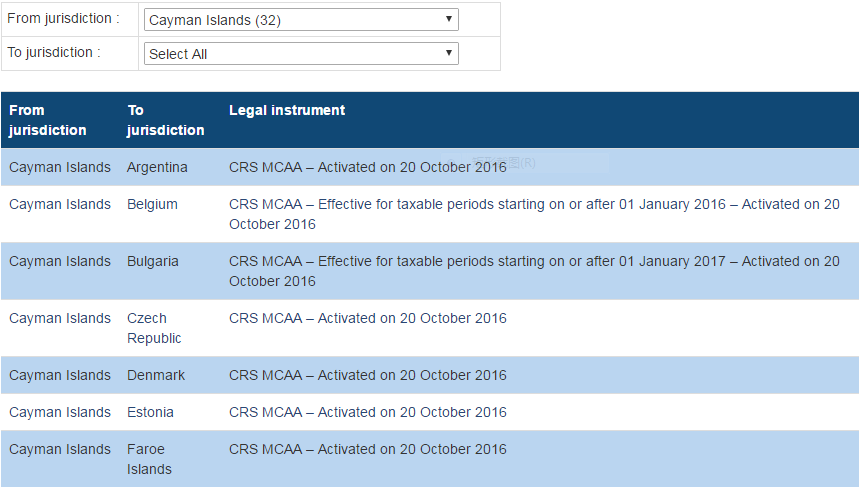This screenshot has height=487, width=861.
Task: Click Belgium's legal instrument text mentioning January 2016
Action: click(534, 214)
